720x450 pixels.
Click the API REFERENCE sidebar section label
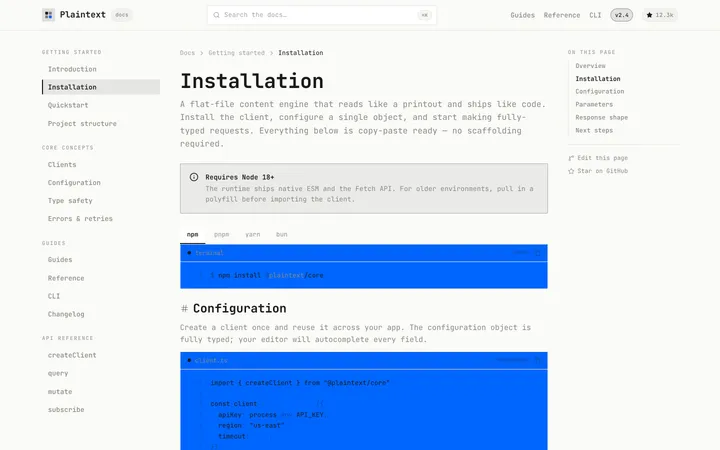point(68,338)
